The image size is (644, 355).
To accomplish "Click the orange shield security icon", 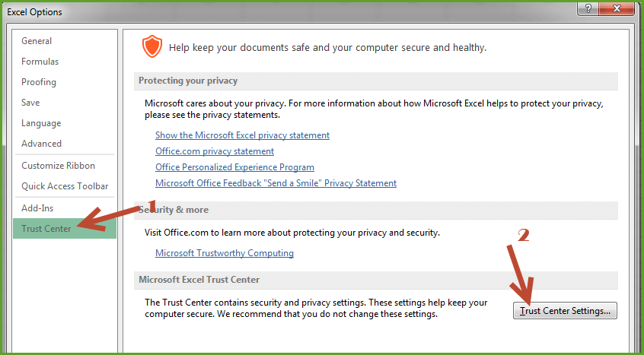I will point(152,47).
